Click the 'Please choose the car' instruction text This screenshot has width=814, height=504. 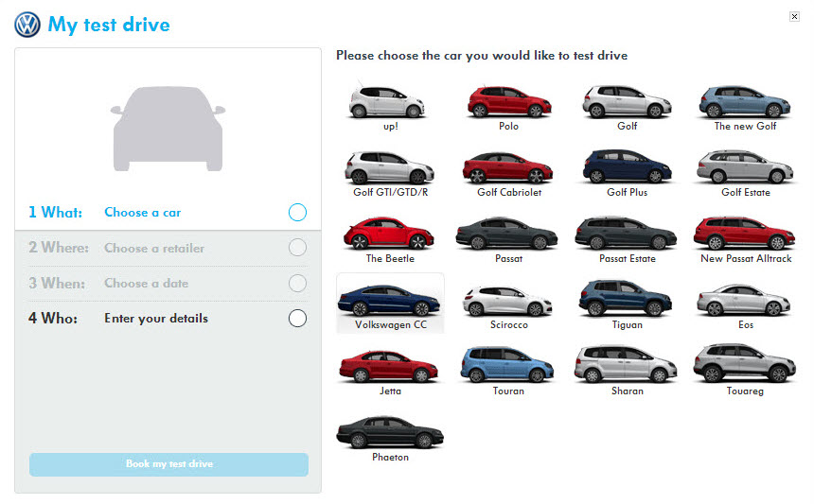[482, 56]
